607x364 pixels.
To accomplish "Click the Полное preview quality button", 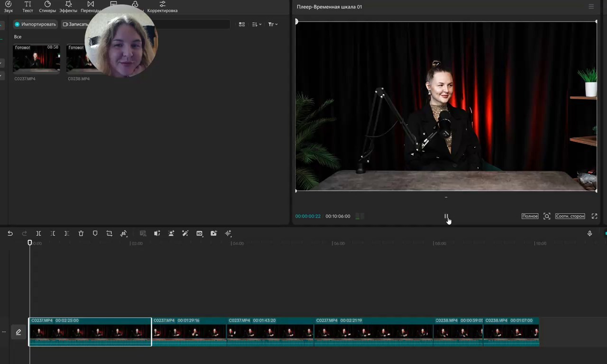I will pos(530,216).
